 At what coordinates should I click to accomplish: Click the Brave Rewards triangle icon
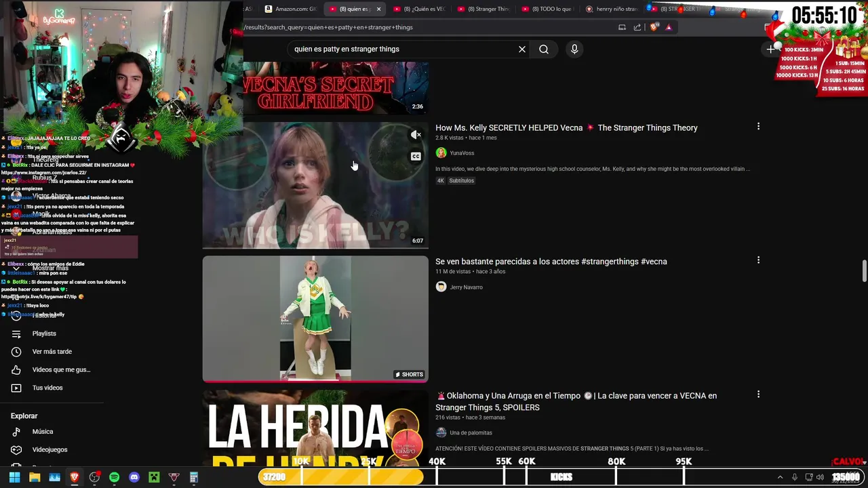pos(669,27)
